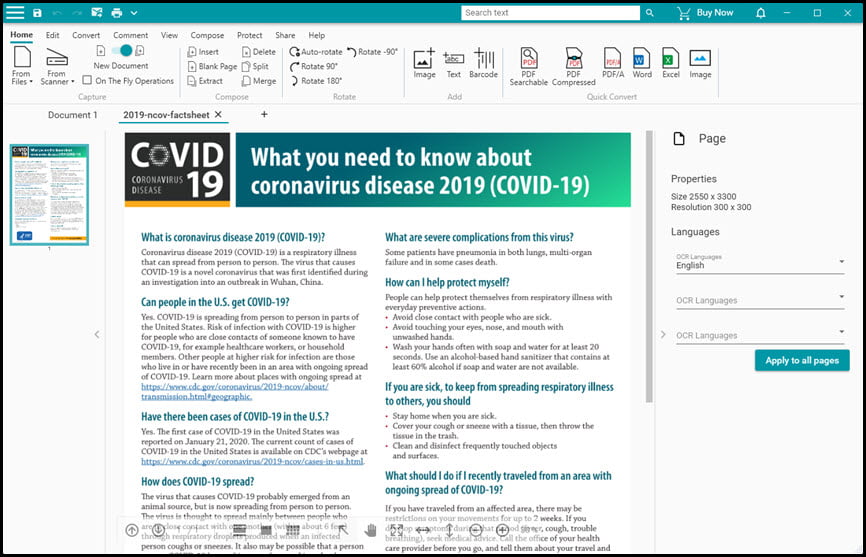Open the second OCR Languages dropdown
The width and height of the screenshot is (866, 557).
760,300
